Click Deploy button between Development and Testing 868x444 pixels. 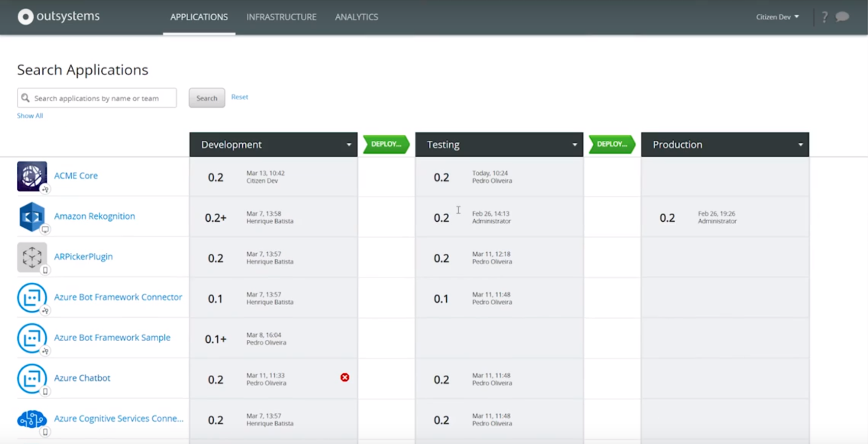click(386, 144)
